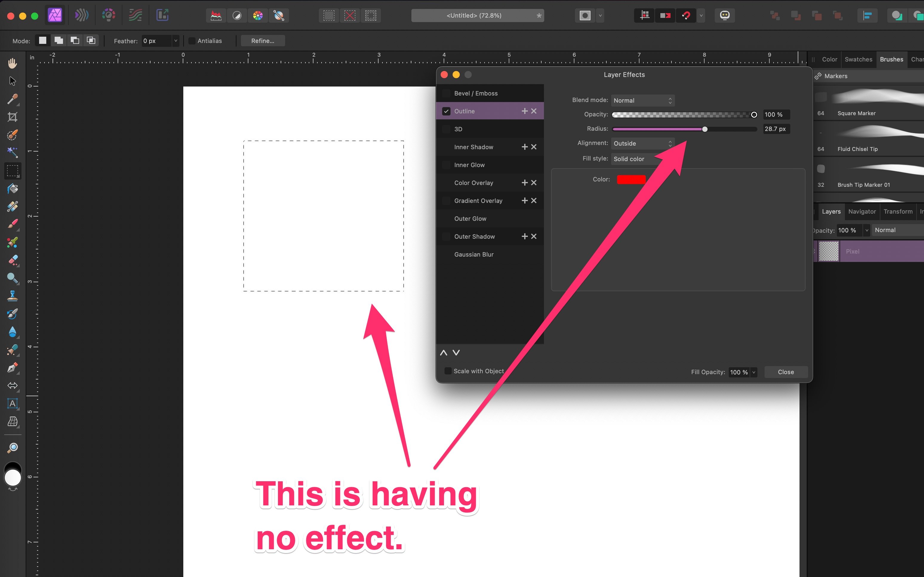Image resolution: width=924 pixels, height=577 pixels.
Task: Close the Layer Effects dialog via Close button
Action: 786,372
